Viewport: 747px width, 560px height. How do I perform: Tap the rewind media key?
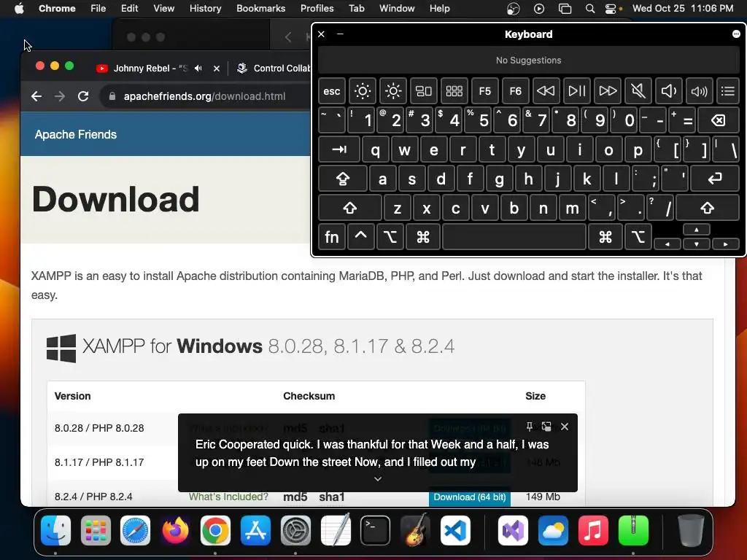[546, 91]
